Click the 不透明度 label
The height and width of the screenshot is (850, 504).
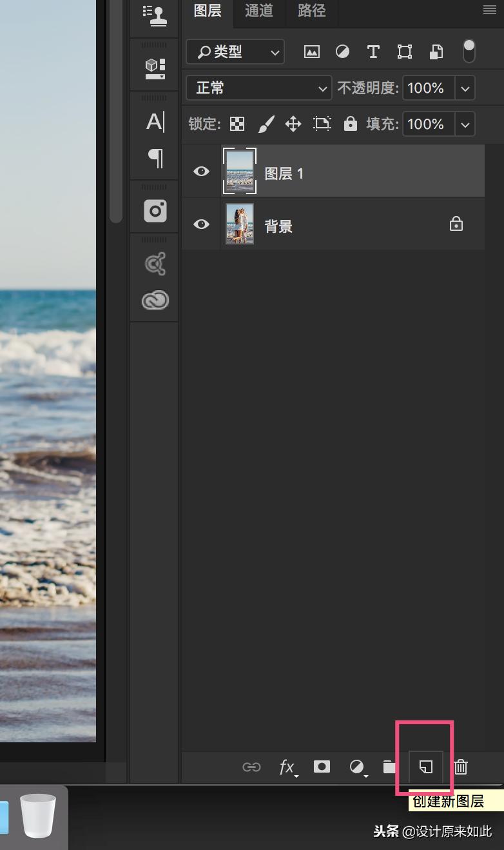click(x=368, y=88)
